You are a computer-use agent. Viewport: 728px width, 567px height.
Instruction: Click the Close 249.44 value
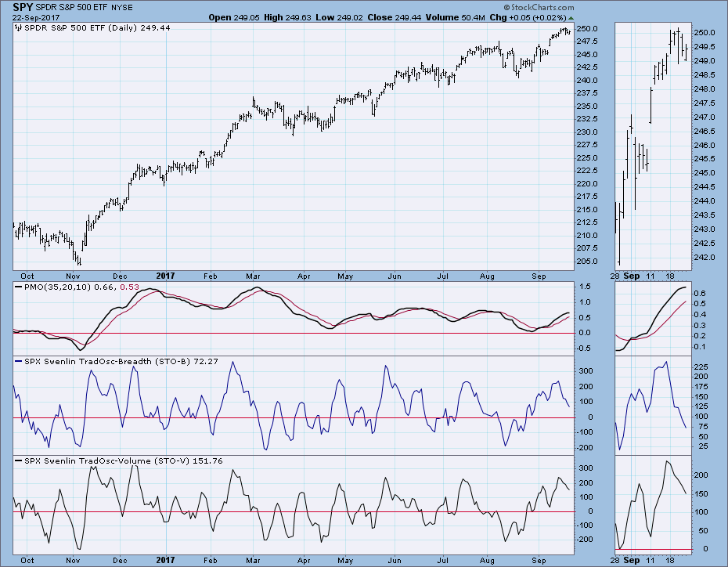tap(395, 18)
